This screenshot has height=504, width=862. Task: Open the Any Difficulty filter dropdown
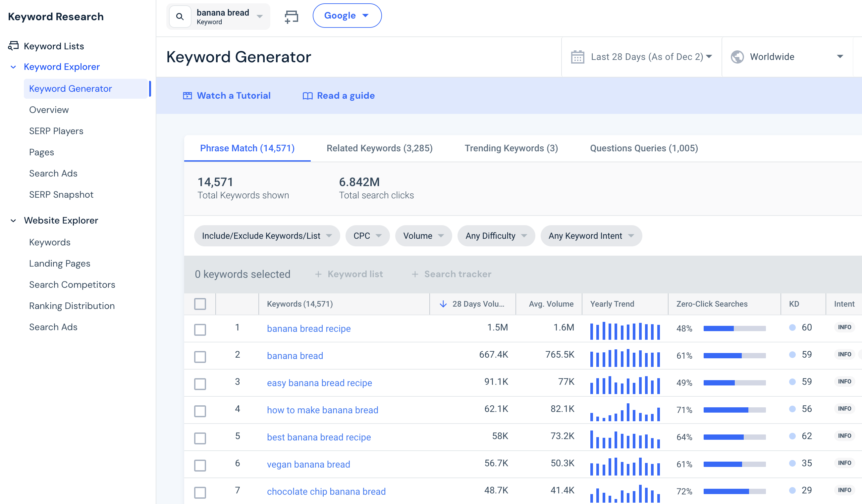(x=496, y=235)
